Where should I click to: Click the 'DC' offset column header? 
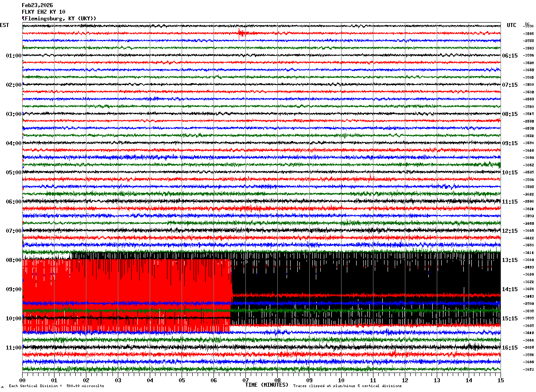coord(527,24)
